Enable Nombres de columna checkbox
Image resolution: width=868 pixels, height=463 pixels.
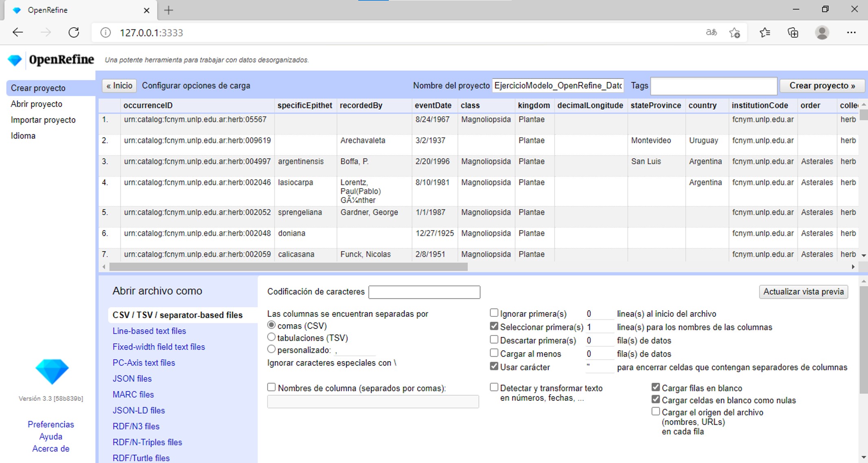[x=271, y=387]
